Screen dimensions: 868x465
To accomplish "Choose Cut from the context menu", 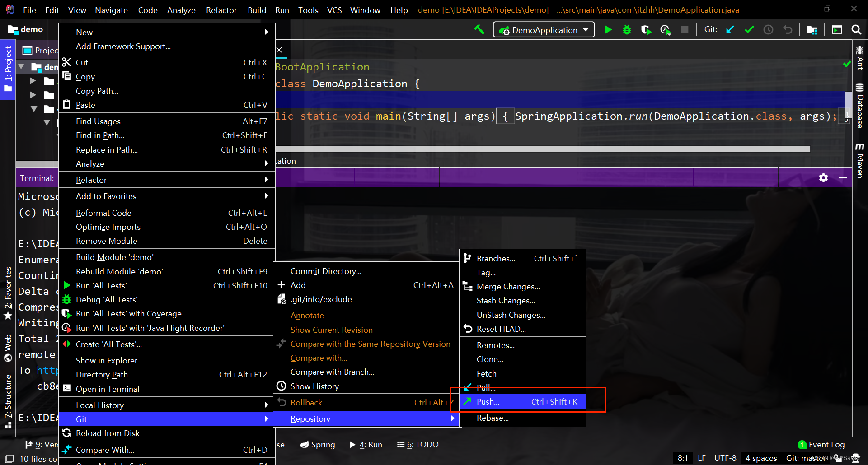I will (167, 63).
